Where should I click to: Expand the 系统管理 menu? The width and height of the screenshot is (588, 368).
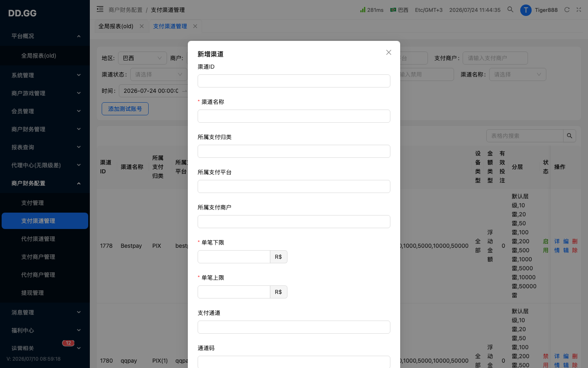(45, 75)
